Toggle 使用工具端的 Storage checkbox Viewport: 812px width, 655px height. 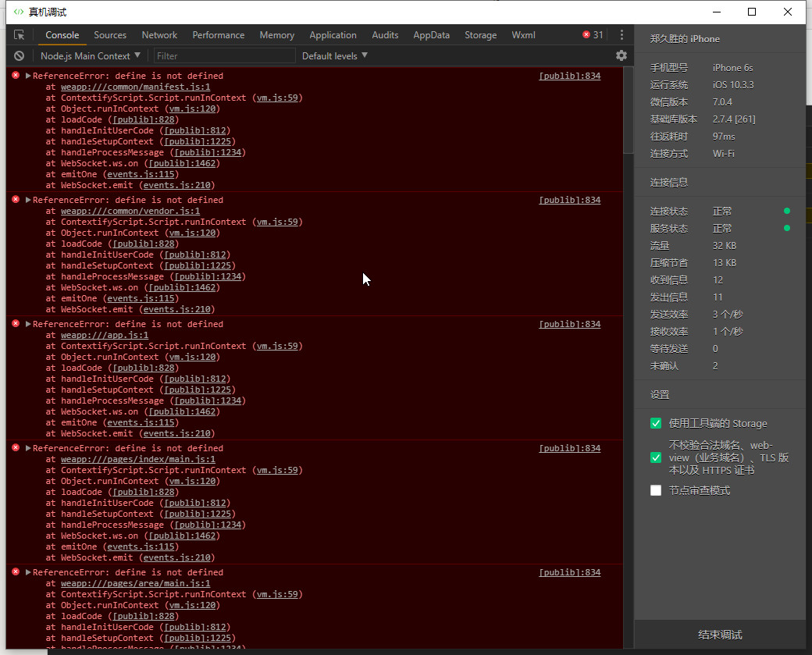click(x=656, y=424)
